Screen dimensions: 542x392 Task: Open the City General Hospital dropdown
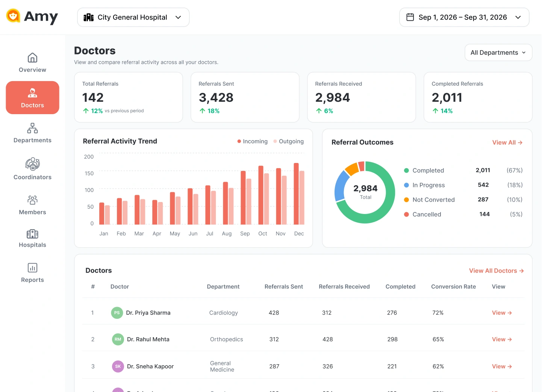[x=133, y=17]
